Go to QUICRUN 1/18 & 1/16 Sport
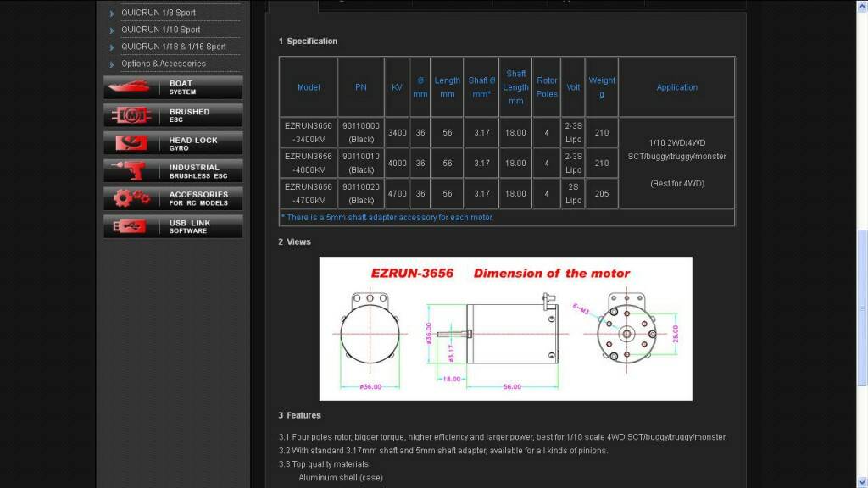Screen dimensions: 868x488 (x=173, y=47)
